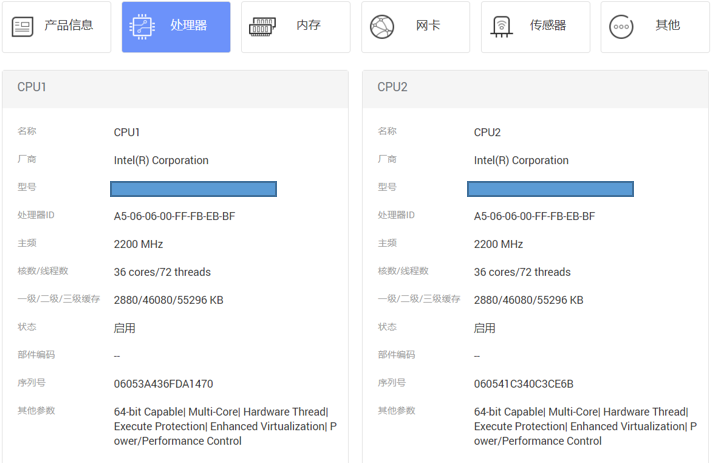Image resolution: width=727 pixels, height=468 pixels.
Task: Click the processor chip icon
Action: tap(142, 26)
